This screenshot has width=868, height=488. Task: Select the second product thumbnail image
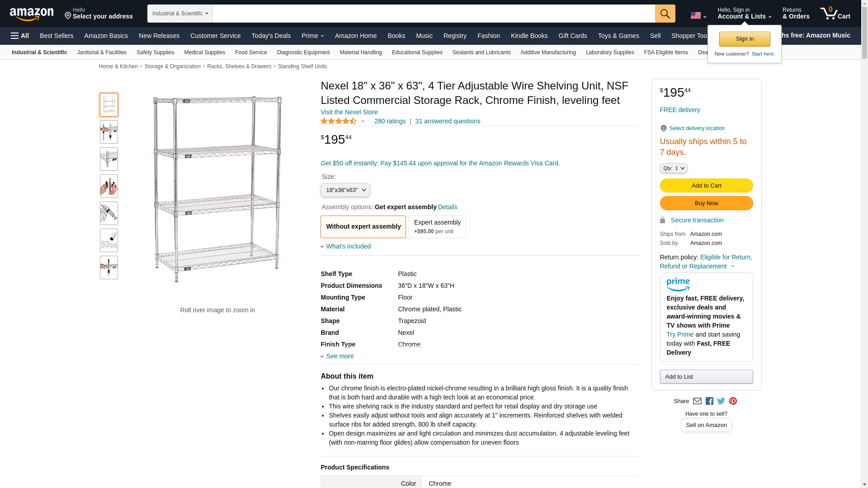(x=109, y=132)
